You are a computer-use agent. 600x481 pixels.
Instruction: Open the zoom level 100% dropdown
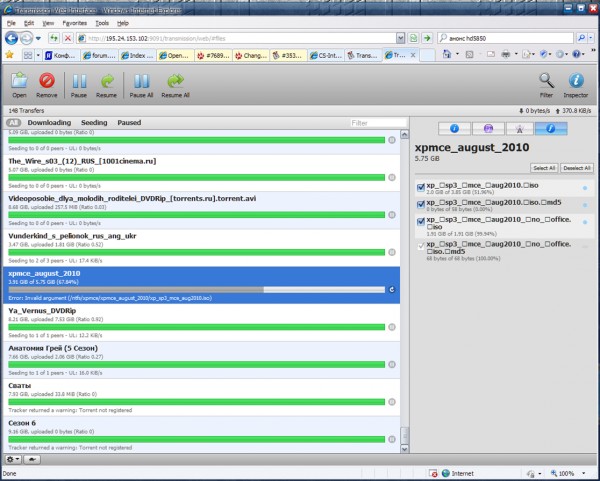[x=584, y=473]
